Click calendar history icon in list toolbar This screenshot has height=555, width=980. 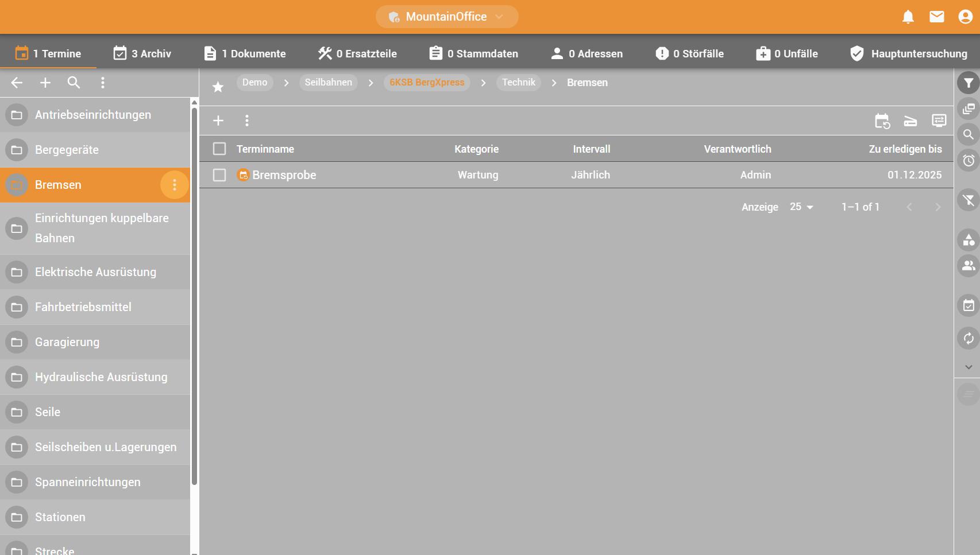(x=882, y=121)
